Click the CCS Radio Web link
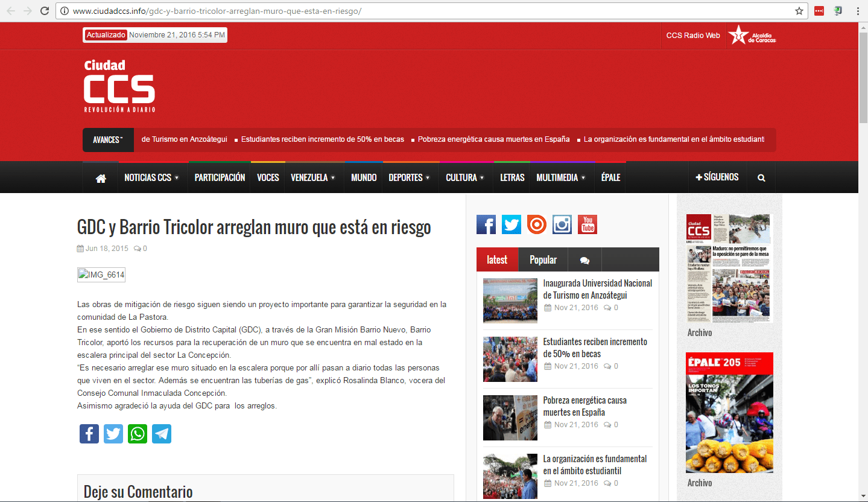Viewport: 868px width, 502px height. (x=692, y=36)
